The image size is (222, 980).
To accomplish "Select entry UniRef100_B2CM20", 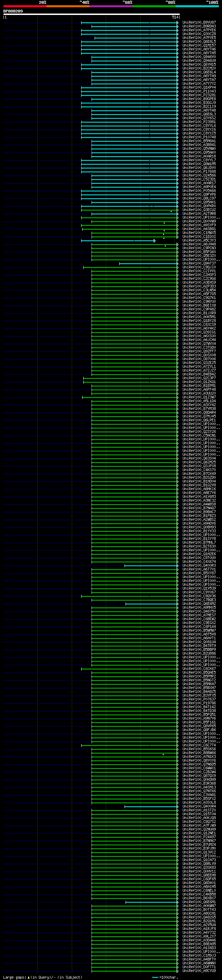I will (x=199, y=68).
